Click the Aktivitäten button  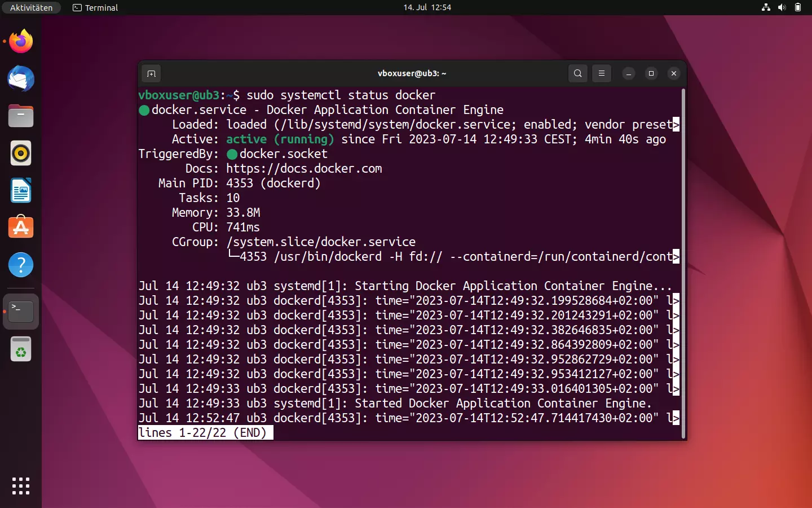pyautogui.click(x=30, y=7)
